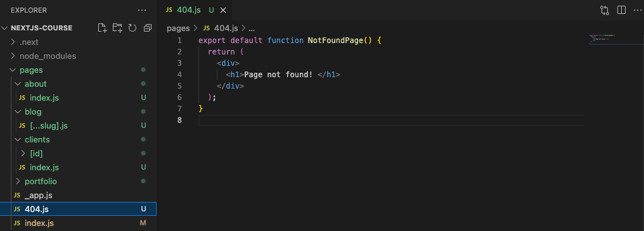The height and width of the screenshot is (231, 644).
Task: Click the opening div tag on line 3
Action: click(x=228, y=63)
